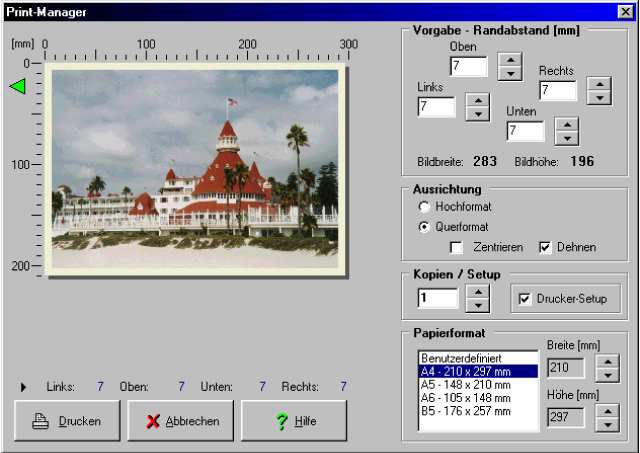Increase number of copies with up arrow

[479, 292]
